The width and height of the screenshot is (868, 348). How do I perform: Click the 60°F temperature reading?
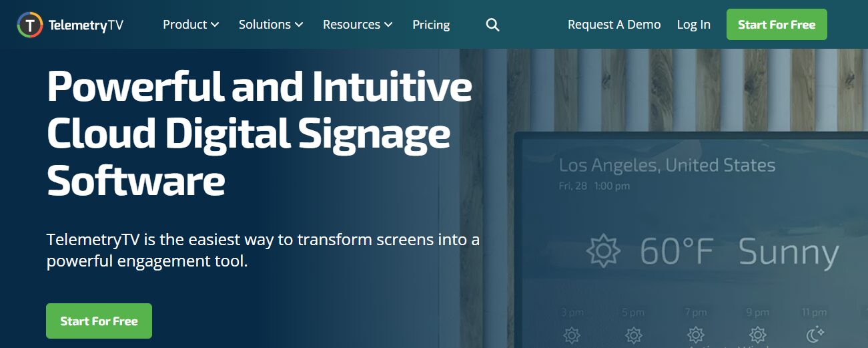point(677,252)
